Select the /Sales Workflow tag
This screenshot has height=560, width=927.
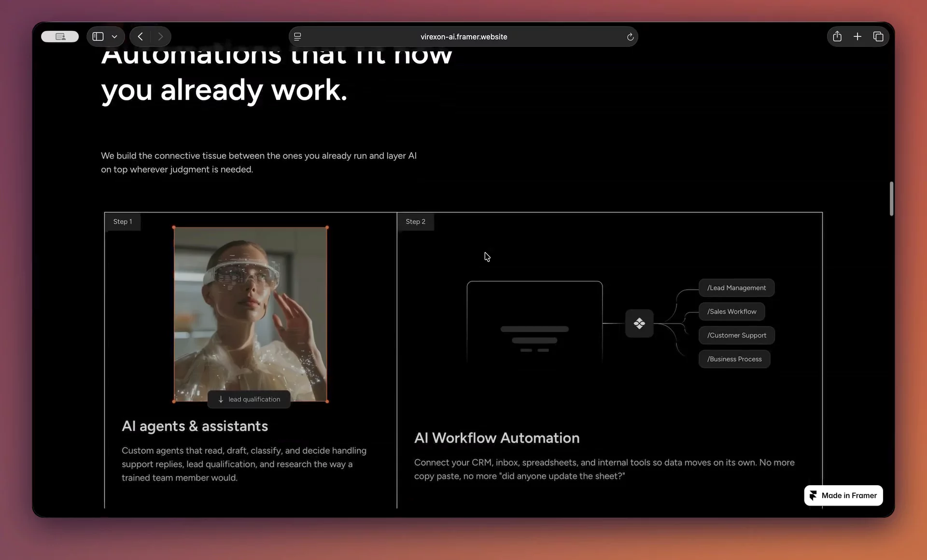(731, 311)
